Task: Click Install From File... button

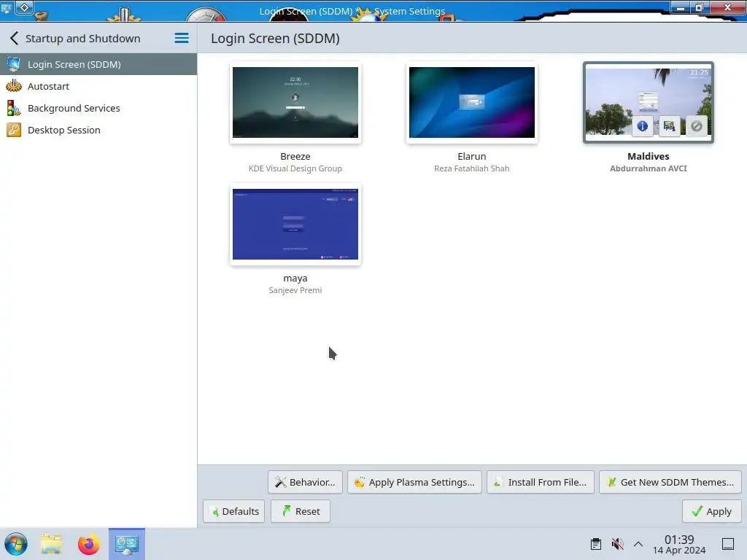Action: point(541,483)
